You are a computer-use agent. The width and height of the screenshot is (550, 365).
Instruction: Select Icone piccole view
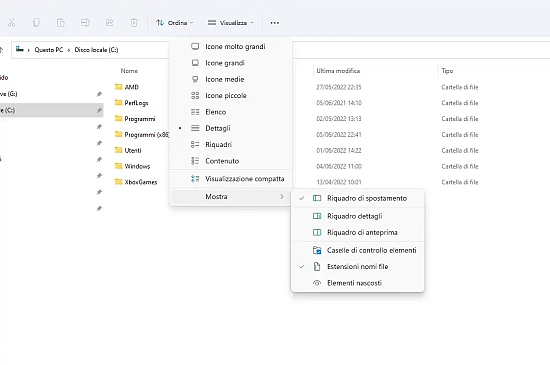(x=231, y=95)
